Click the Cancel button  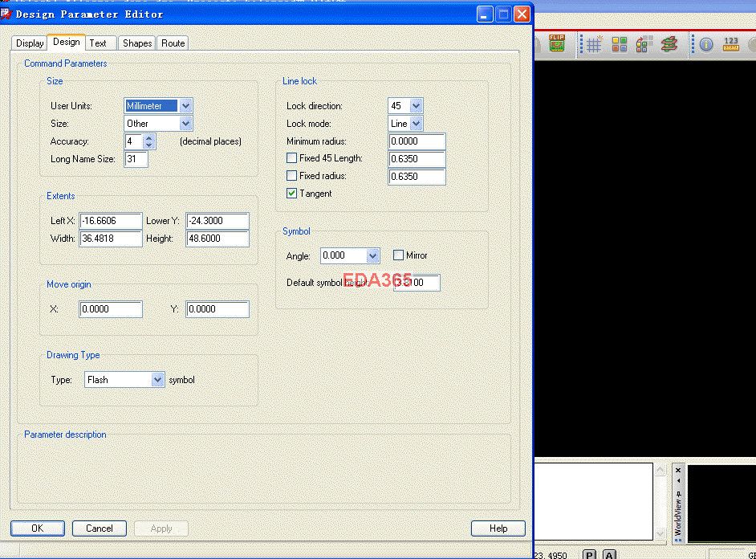100,528
